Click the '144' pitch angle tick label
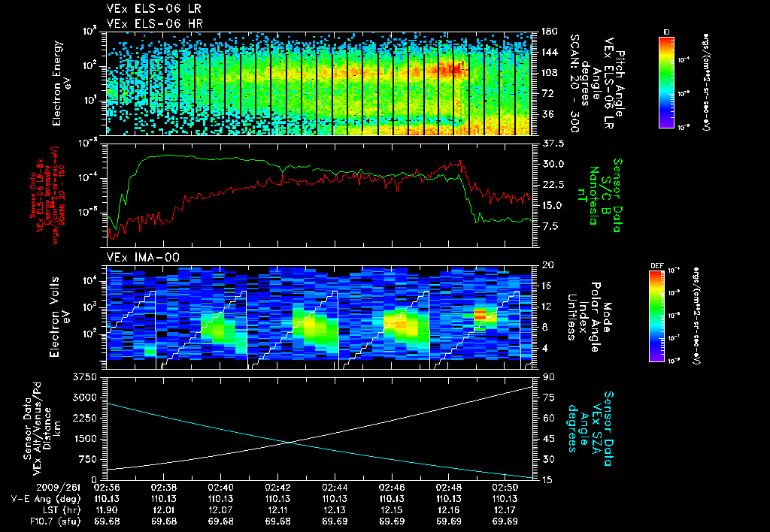 click(550, 52)
